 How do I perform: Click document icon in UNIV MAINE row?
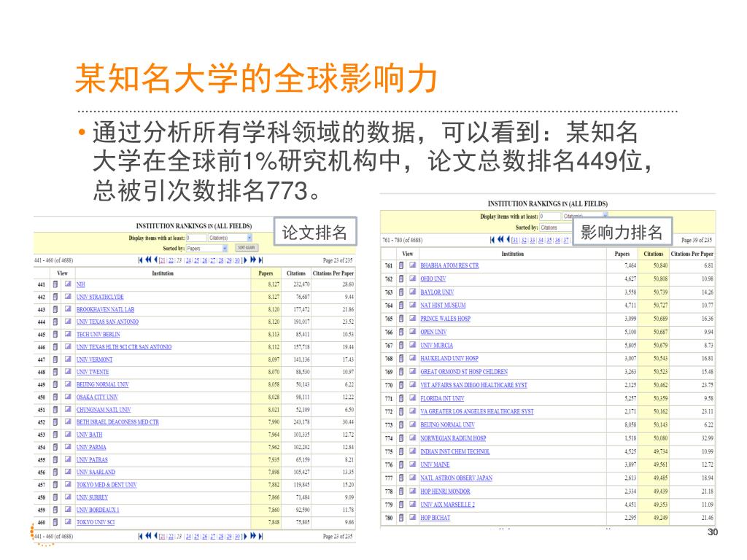point(401,464)
